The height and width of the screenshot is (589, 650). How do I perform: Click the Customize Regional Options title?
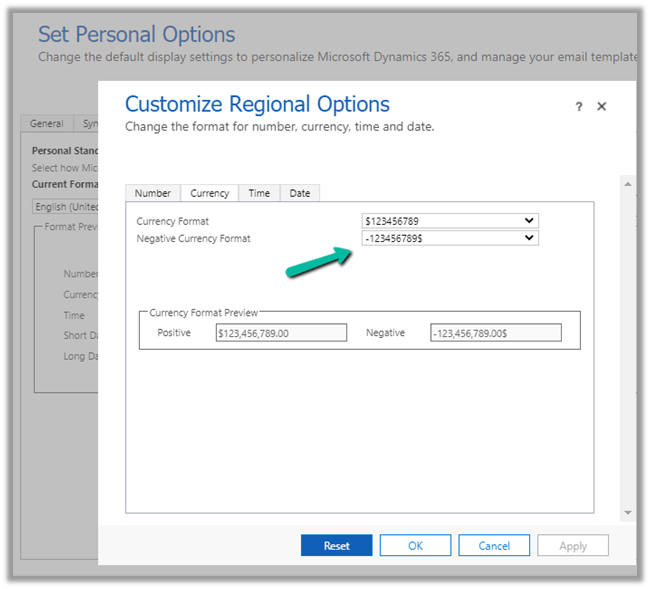click(257, 104)
